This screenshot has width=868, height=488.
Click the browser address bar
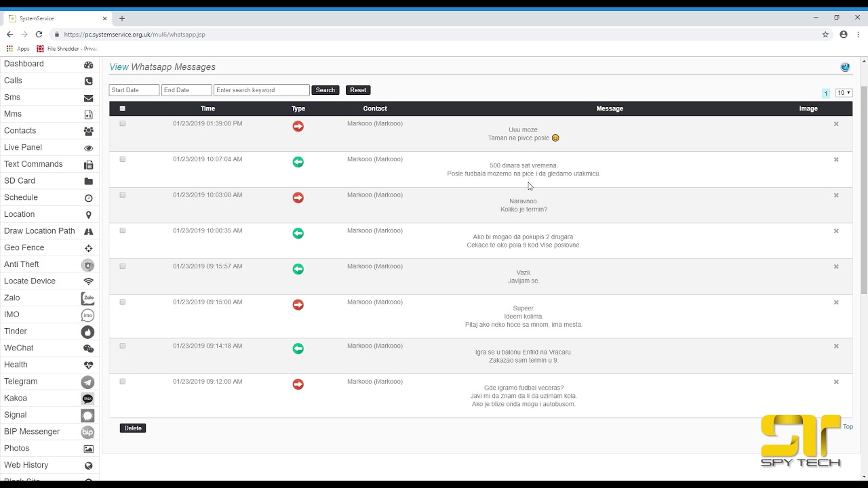coord(434,34)
